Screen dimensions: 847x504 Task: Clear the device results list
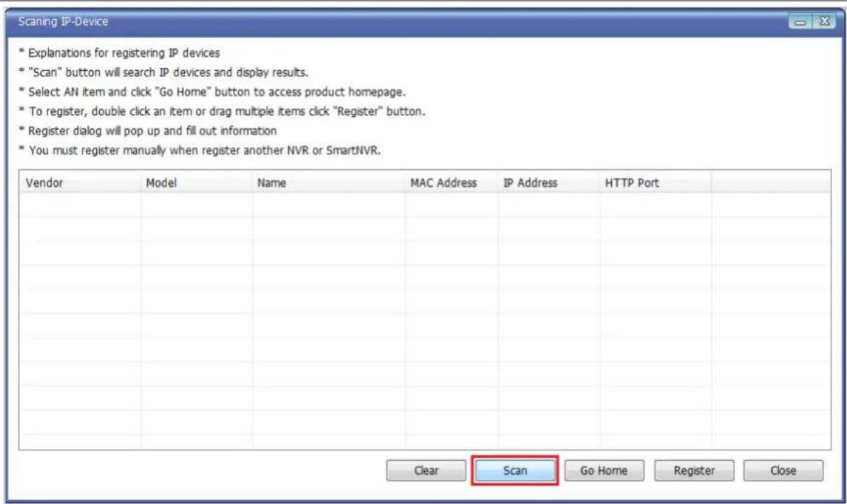pyautogui.click(x=426, y=471)
